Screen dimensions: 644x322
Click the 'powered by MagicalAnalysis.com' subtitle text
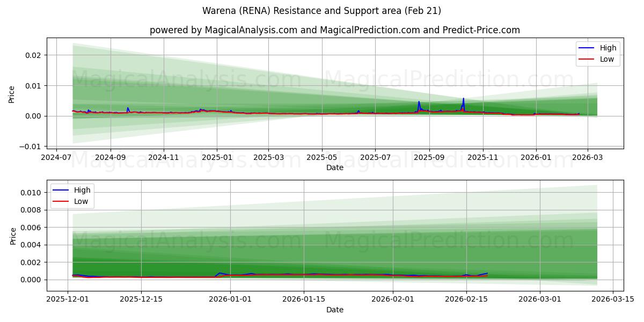click(223, 30)
